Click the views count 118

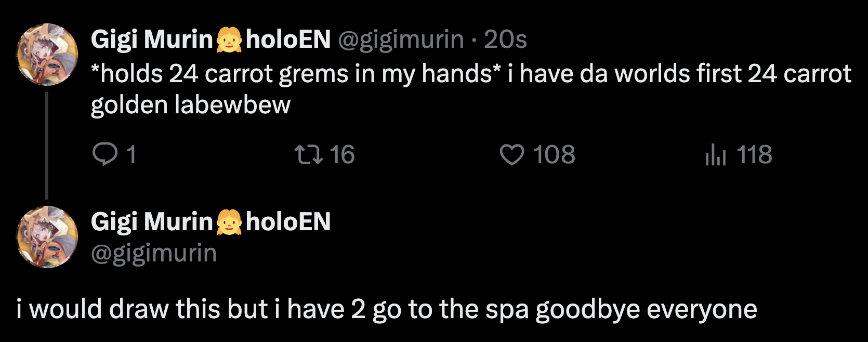click(754, 154)
